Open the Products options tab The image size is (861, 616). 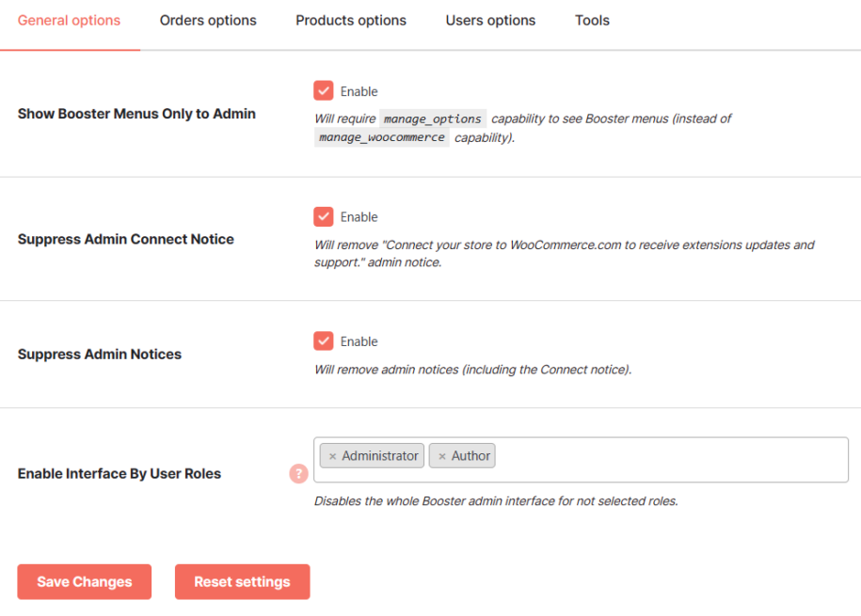tap(351, 21)
